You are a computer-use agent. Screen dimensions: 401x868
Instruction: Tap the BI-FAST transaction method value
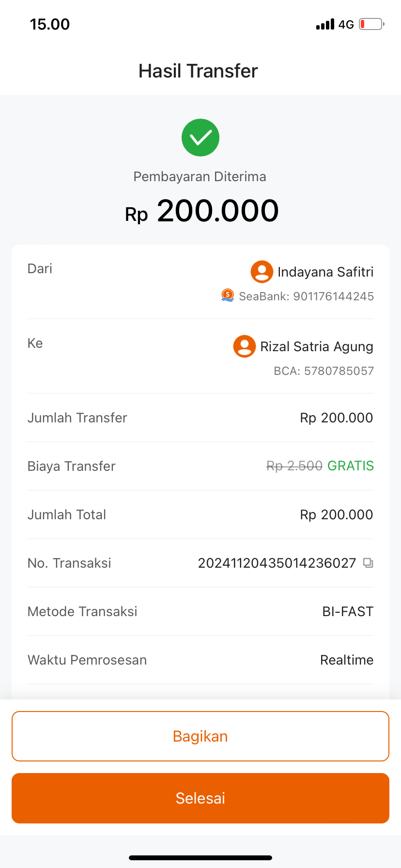point(348,611)
